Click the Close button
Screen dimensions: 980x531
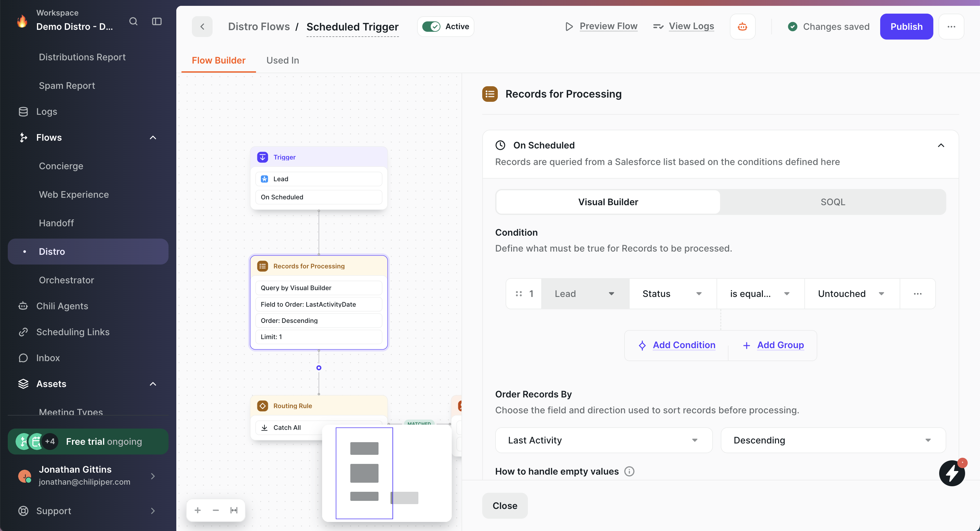tap(505, 505)
